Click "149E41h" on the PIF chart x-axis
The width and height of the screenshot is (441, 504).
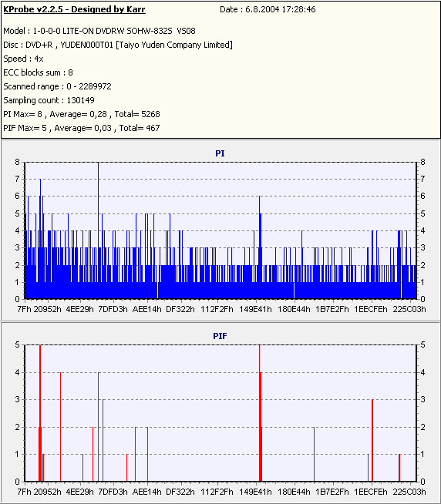(x=255, y=492)
